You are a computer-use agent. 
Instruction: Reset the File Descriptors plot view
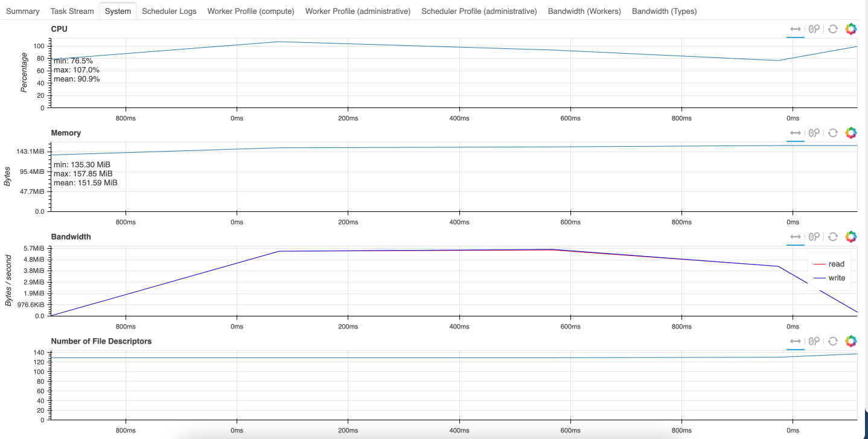[833, 341]
